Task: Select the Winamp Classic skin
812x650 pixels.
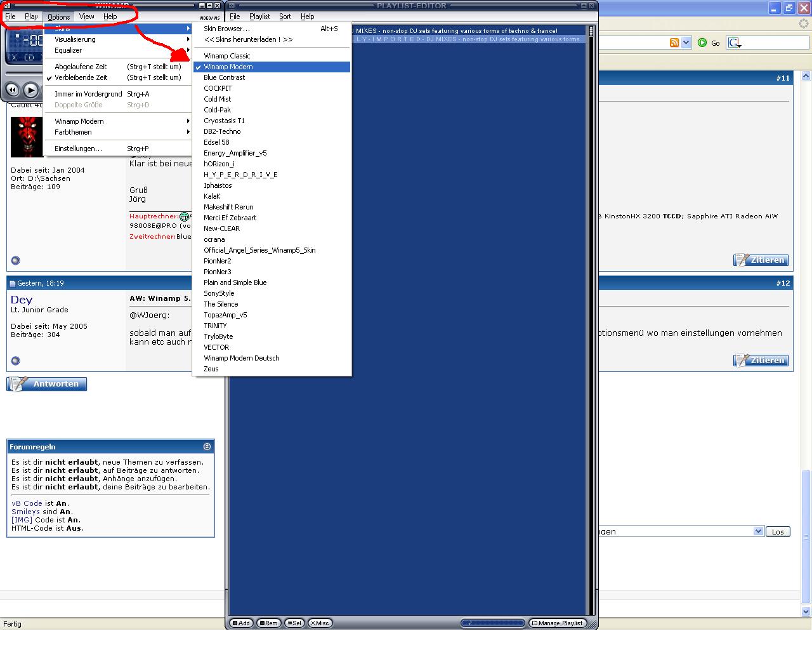Action: [x=272, y=56]
